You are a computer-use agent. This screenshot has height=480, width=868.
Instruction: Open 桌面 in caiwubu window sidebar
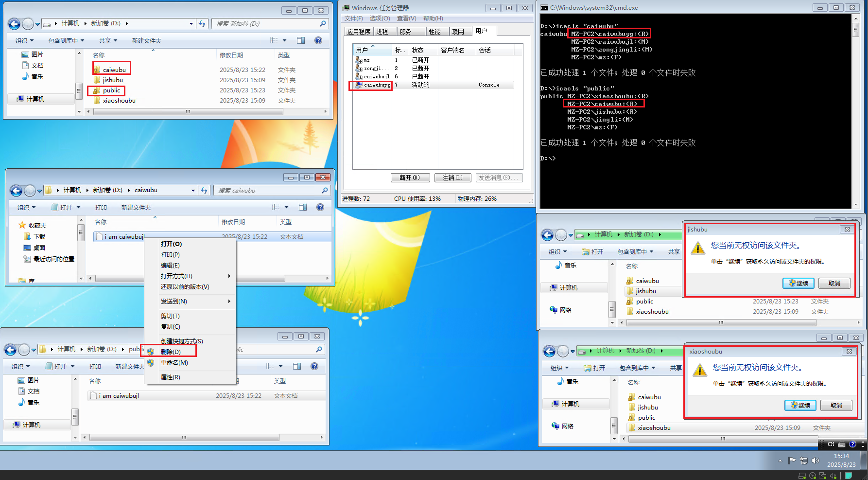pos(35,248)
